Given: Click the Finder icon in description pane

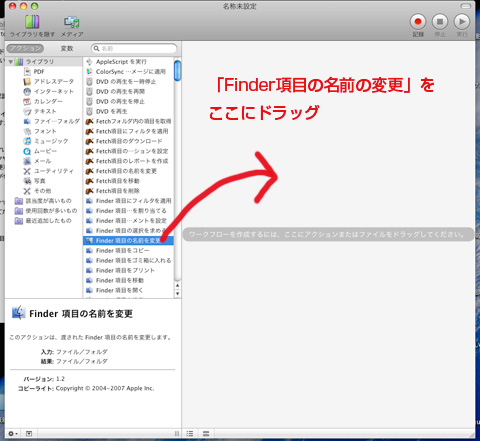Looking at the screenshot, I should pos(18,313).
